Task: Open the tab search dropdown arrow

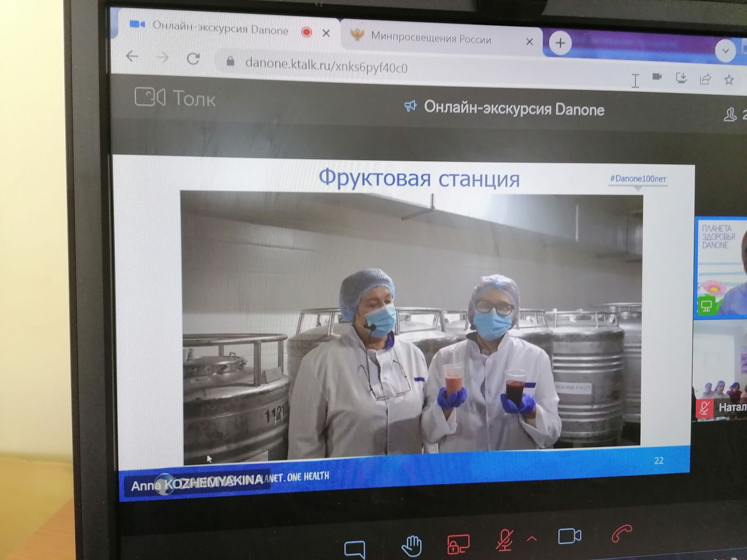Action: 725,51
